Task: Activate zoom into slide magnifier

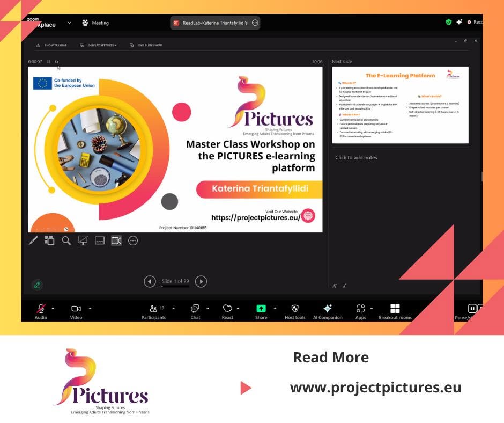Action: pyautogui.click(x=66, y=240)
